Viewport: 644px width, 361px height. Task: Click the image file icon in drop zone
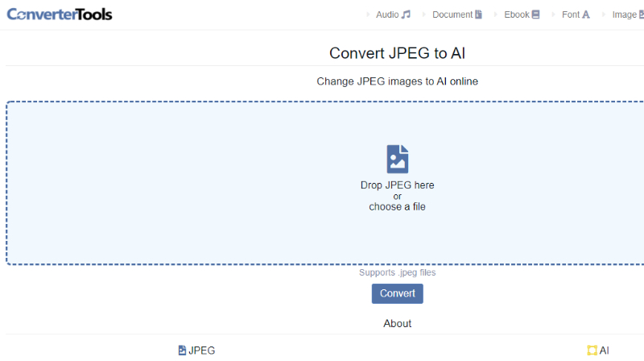[x=397, y=159]
